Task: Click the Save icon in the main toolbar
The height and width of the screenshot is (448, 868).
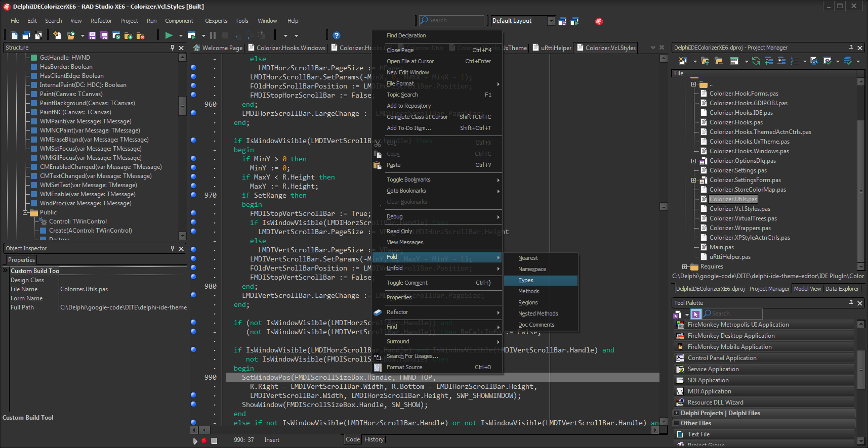Action: click(x=92, y=35)
